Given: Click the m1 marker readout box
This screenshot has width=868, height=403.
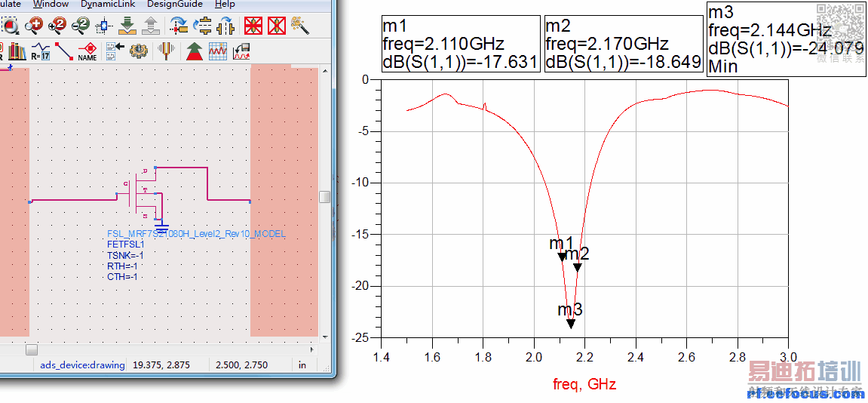Looking at the screenshot, I should (461, 45).
